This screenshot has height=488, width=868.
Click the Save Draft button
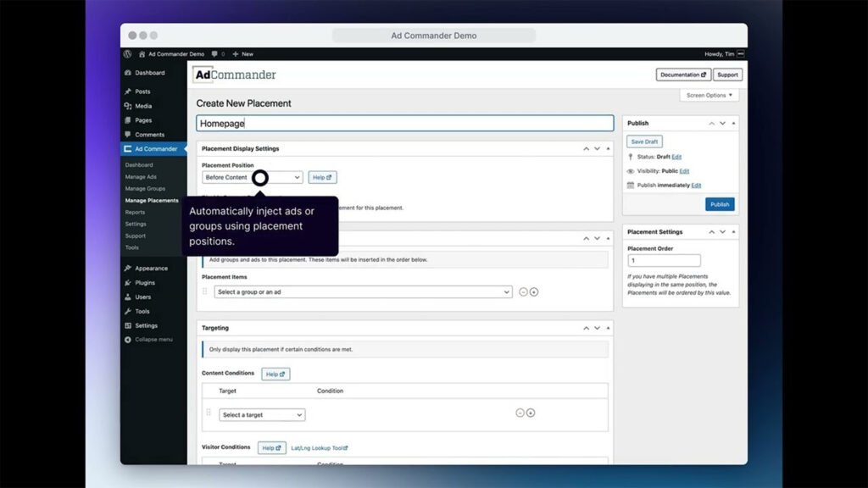(x=644, y=141)
